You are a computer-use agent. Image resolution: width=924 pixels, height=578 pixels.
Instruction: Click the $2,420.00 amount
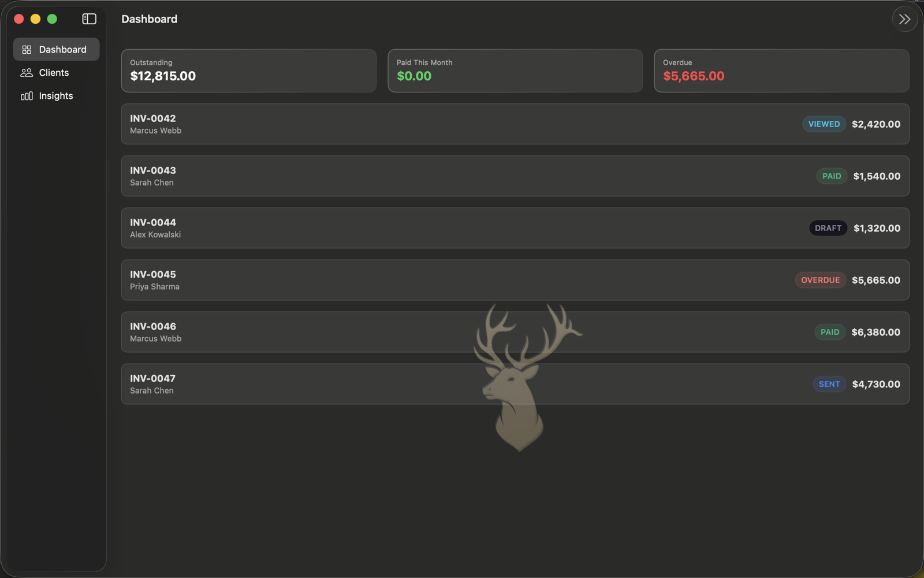[x=876, y=124]
